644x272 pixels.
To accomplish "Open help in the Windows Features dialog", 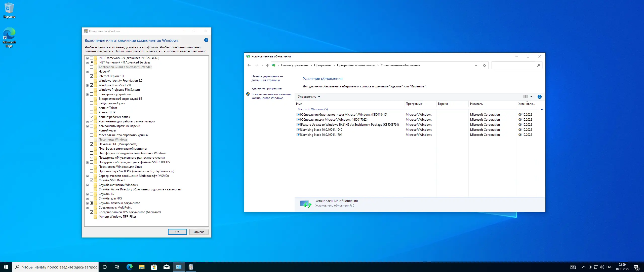I will tap(206, 40).
